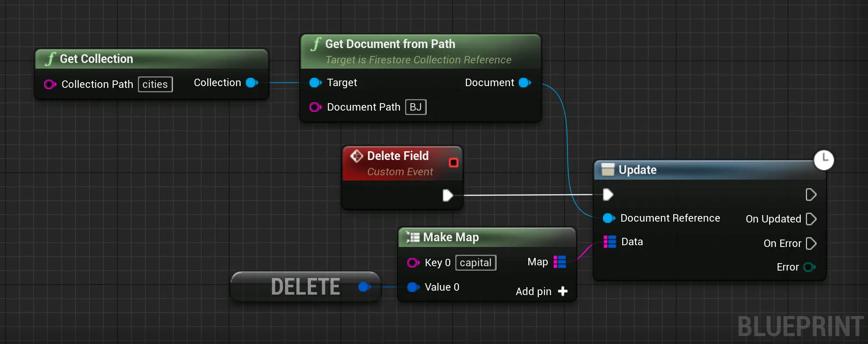Click Delete Field's output execution pin
Viewport: 868px width, 344px height.
pos(448,195)
